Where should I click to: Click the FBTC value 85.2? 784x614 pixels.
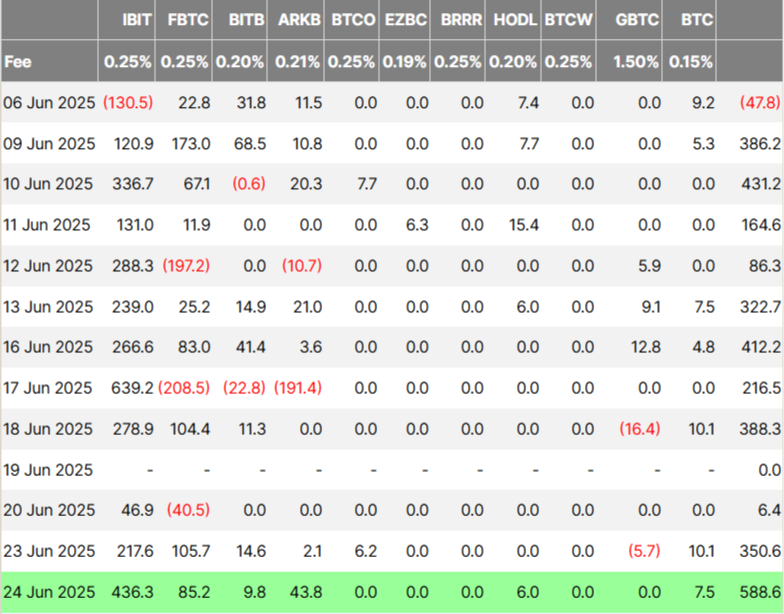194,592
